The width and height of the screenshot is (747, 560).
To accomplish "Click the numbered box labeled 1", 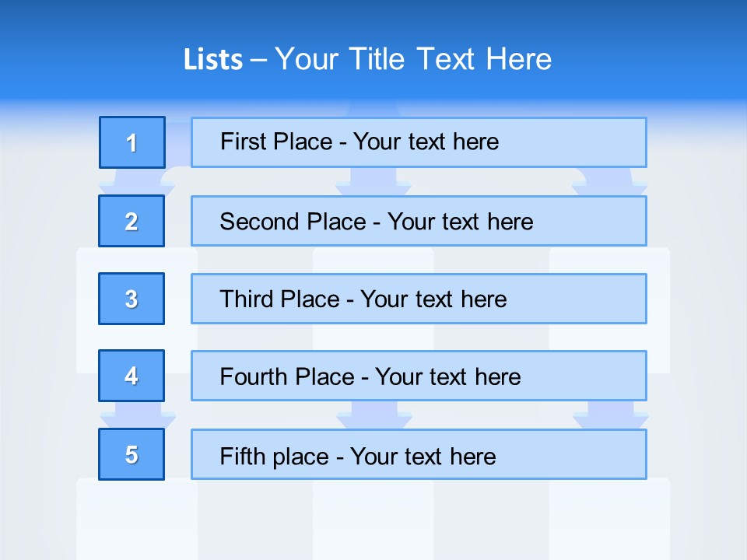I will coord(132,142).
